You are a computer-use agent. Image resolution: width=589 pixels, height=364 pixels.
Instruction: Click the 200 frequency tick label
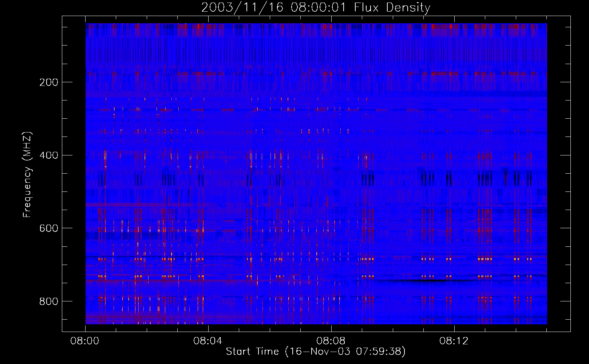click(x=49, y=82)
